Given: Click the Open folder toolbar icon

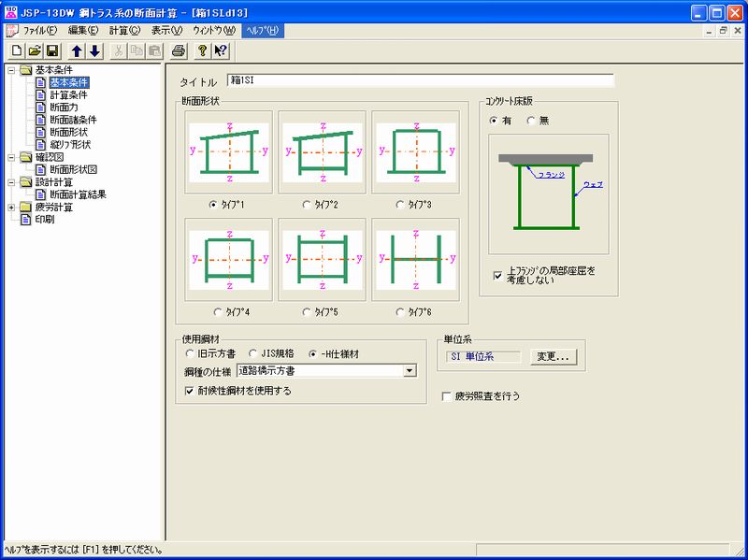Looking at the screenshot, I should 35,50.
